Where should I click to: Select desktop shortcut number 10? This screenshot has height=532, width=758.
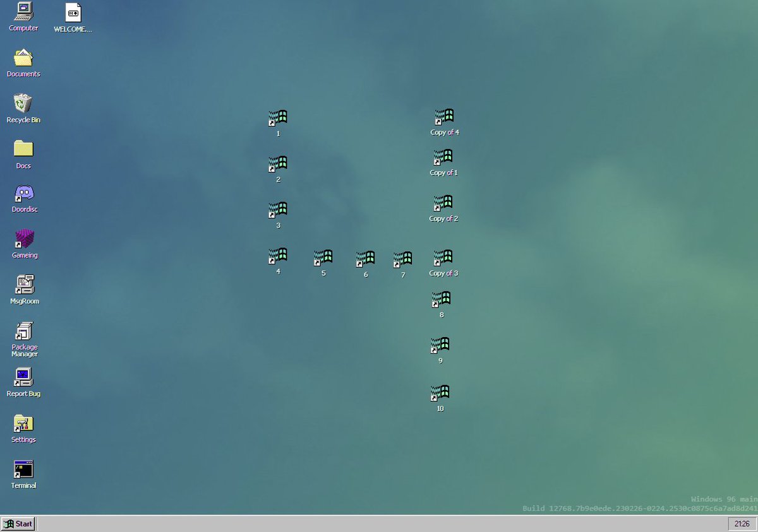(440, 393)
